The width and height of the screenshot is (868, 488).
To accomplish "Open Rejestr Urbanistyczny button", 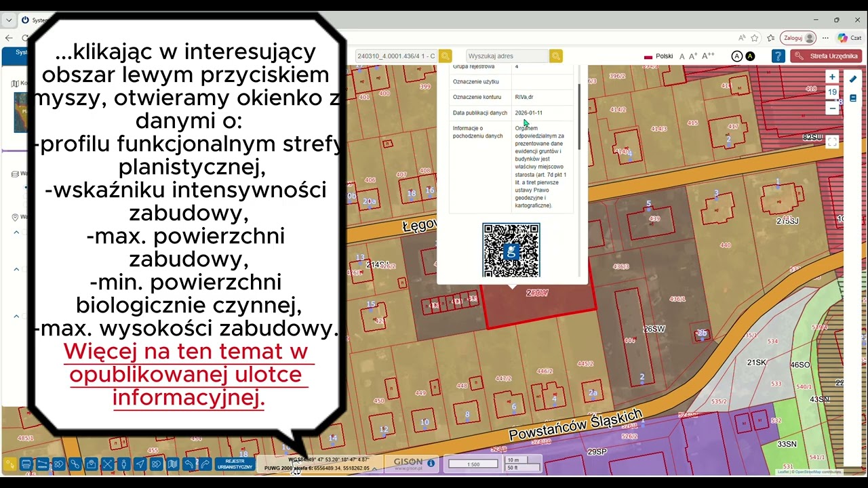I will [x=234, y=464].
